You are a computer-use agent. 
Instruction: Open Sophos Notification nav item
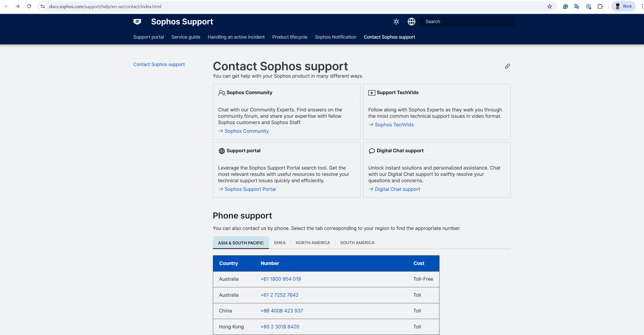(x=335, y=37)
